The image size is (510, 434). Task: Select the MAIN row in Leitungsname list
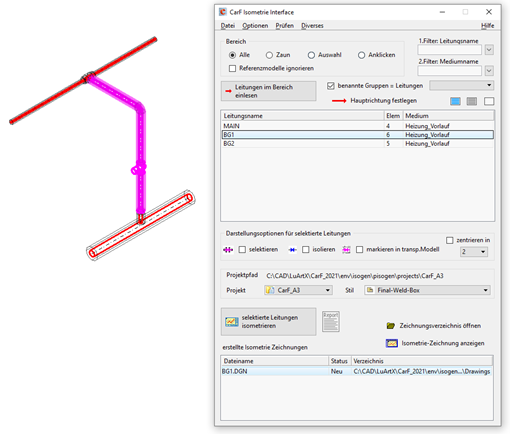pos(357,126)
